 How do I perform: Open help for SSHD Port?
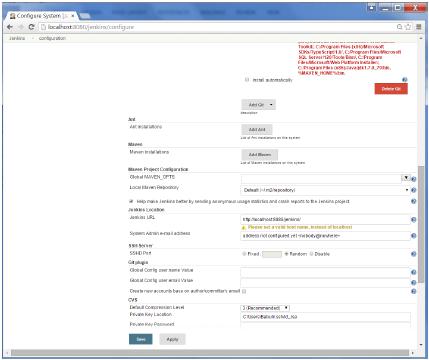[x=414, y=254]
